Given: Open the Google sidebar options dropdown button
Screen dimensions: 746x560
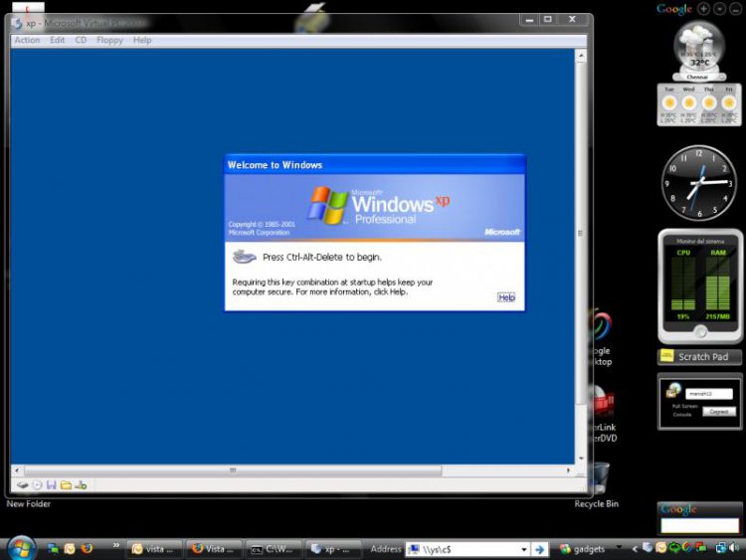Looking at the screenshot, I should 720,9.
